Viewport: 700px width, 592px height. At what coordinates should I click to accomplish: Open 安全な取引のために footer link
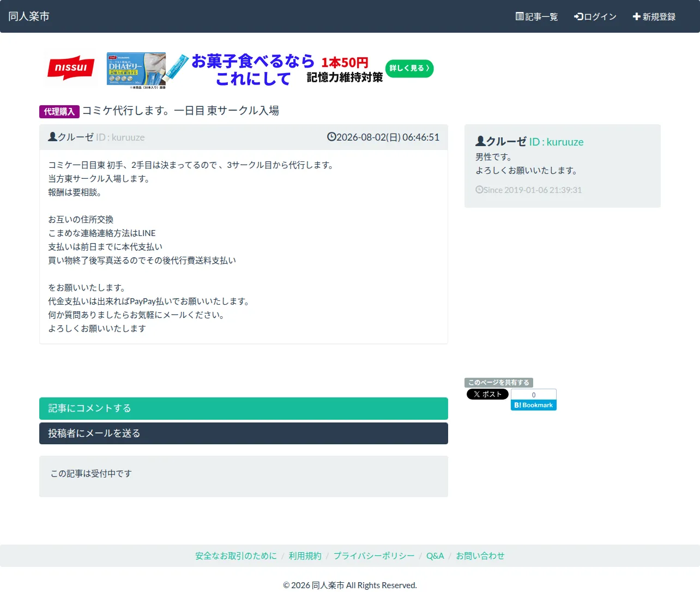[236, 556]
